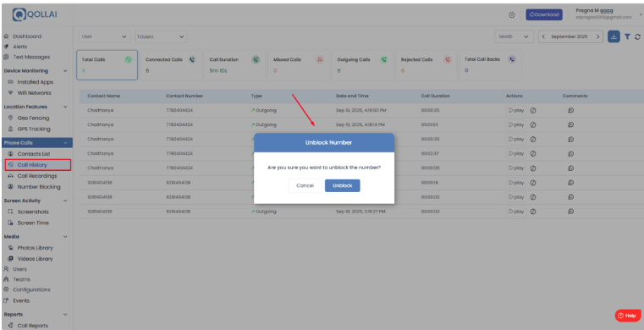Open the Triveni dropdown
The height and width of the screenshot is (330, 644).
click(161, 36)
